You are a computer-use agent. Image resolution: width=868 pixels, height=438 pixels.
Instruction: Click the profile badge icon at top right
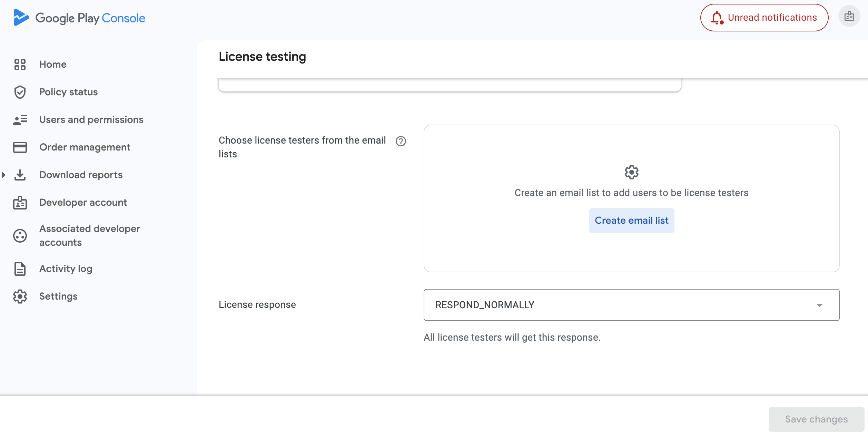point(849,16)
